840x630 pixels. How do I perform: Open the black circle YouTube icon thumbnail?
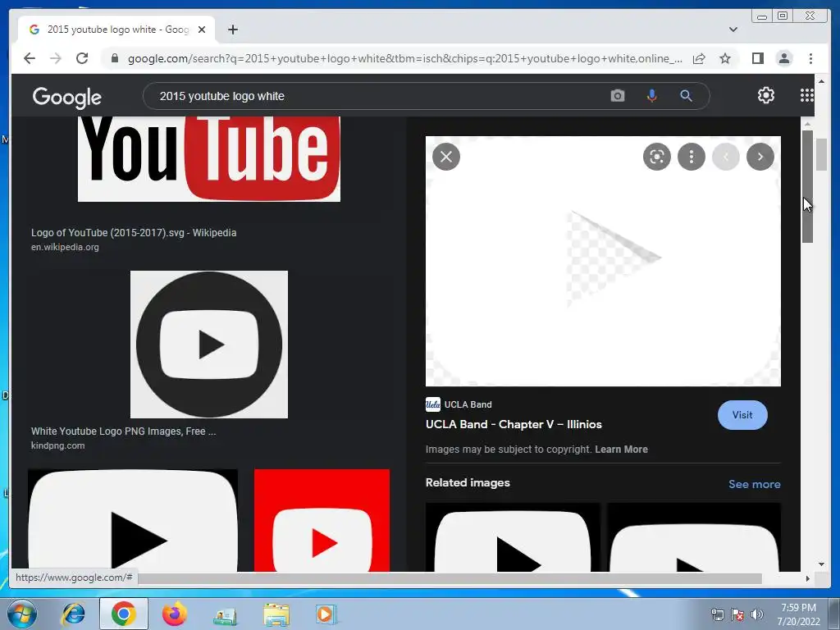pos(209,345)
